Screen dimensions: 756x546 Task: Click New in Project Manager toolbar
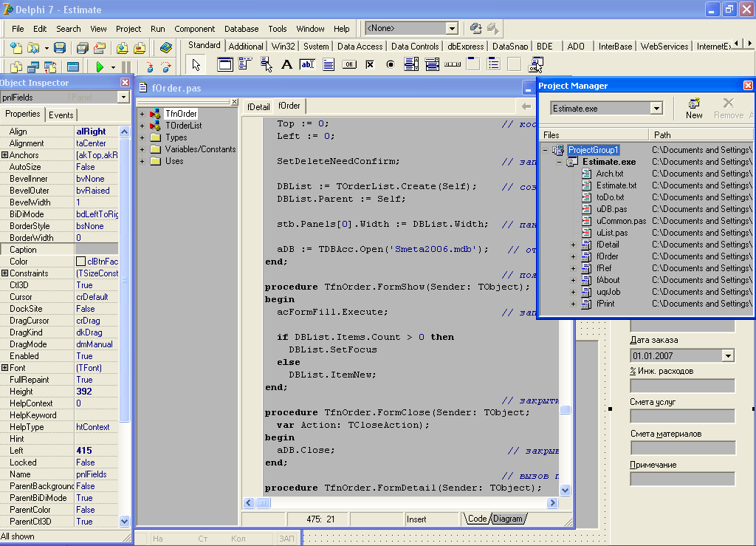694,108
